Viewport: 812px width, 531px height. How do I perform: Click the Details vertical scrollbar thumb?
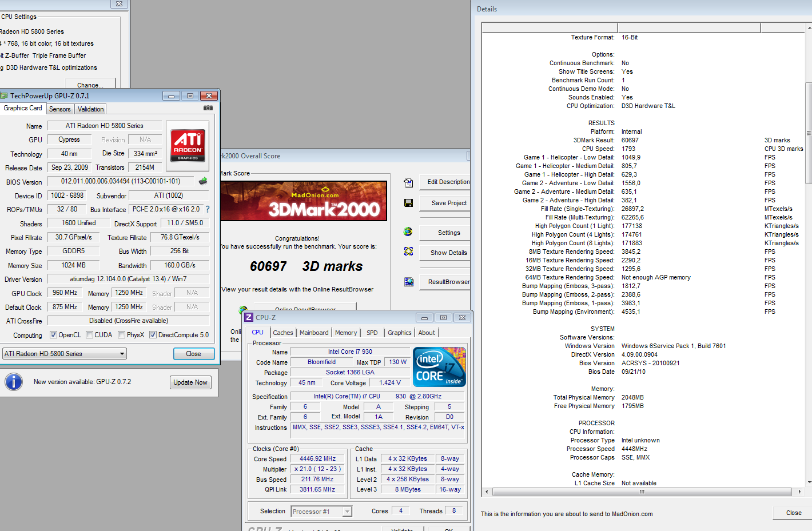click(809, 133)
